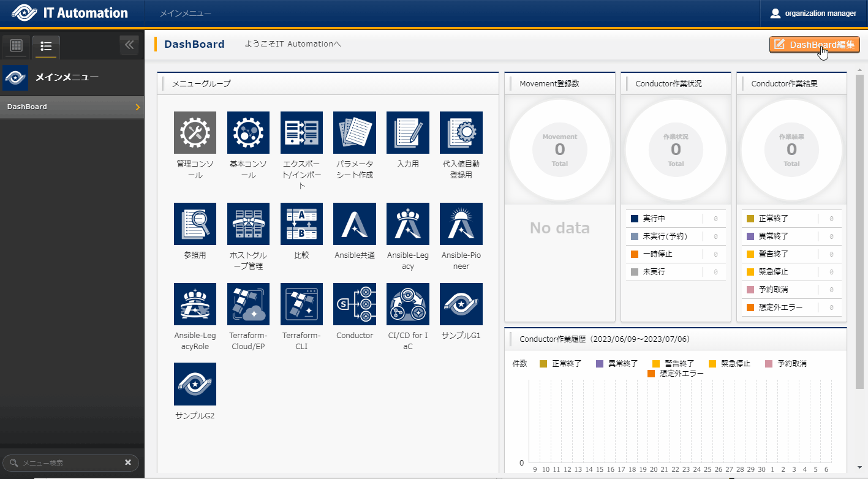The image size is (868, 479).
Task: Click the メインメニュー header tab
Action: pyautogui.click(x=186, y=13)
